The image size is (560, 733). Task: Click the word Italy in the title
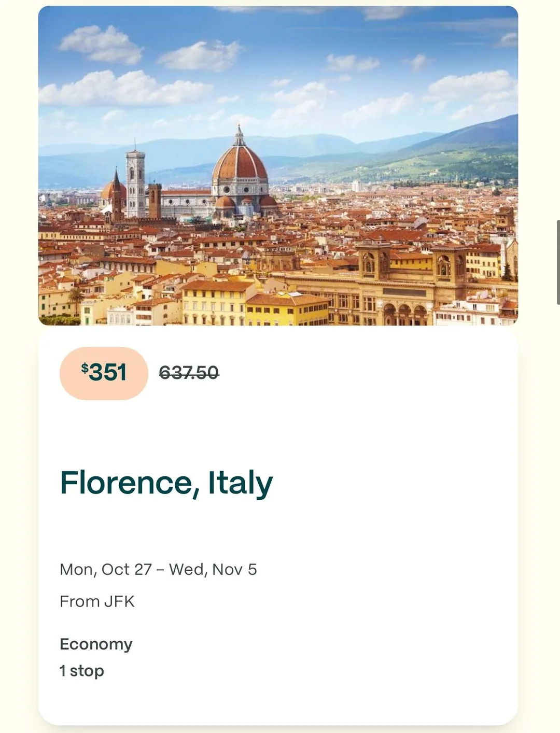click(240, 483)
